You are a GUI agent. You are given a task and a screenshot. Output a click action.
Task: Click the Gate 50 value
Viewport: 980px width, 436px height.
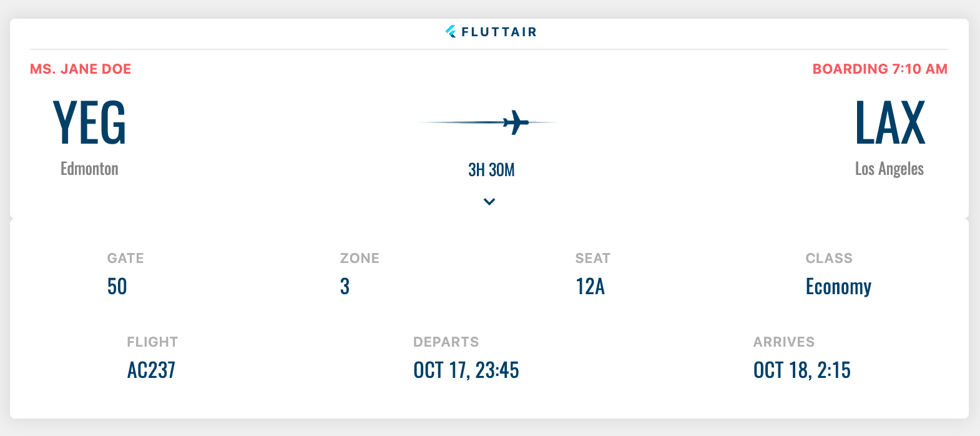point(117,286)
